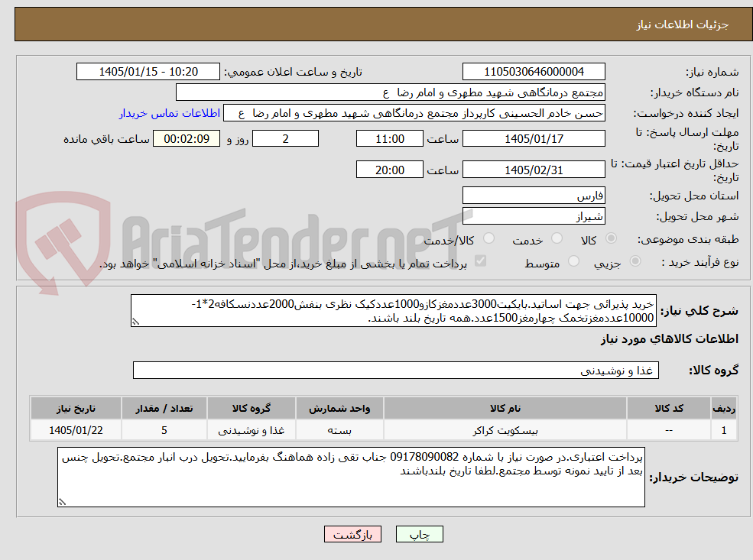Click the buyer notes resize handle
Screen dimensions: 753x560
[x=62, y=502]
